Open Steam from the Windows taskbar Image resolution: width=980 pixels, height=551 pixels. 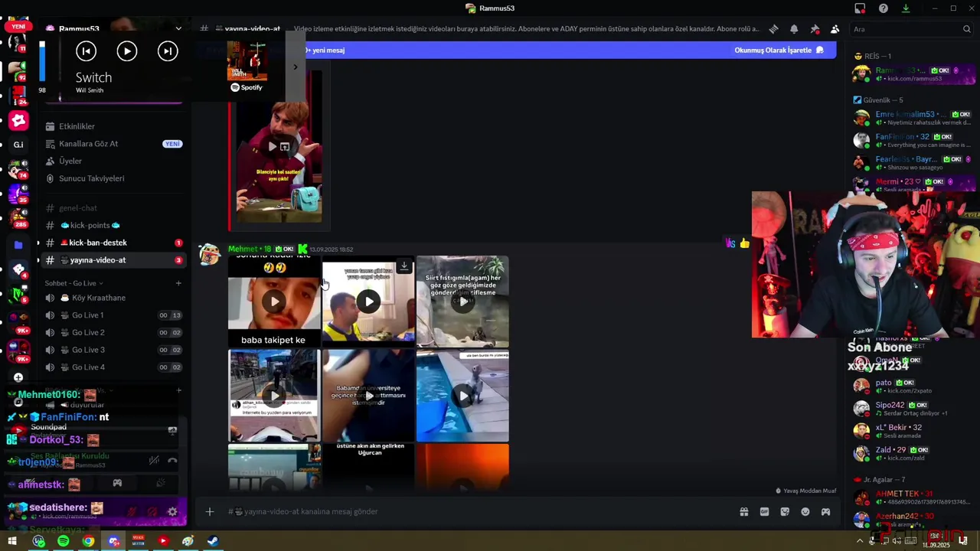click(x=213, y=541)
